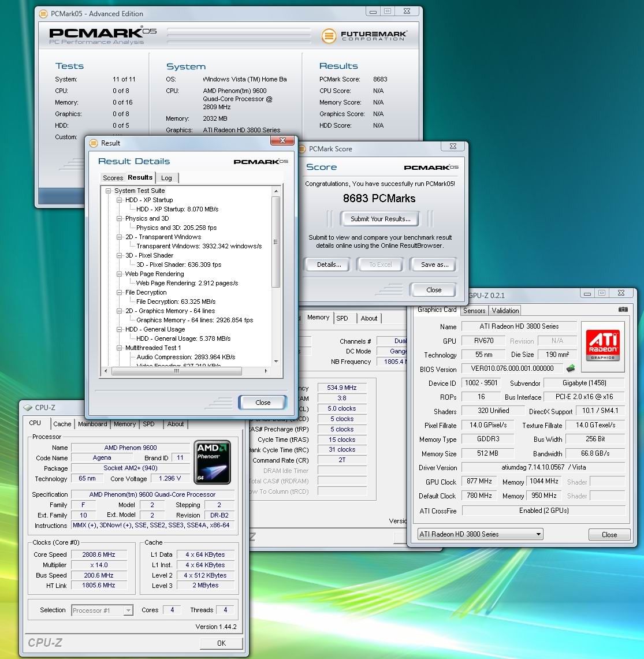Switch to Log tab in Result Details

[166, 178]
